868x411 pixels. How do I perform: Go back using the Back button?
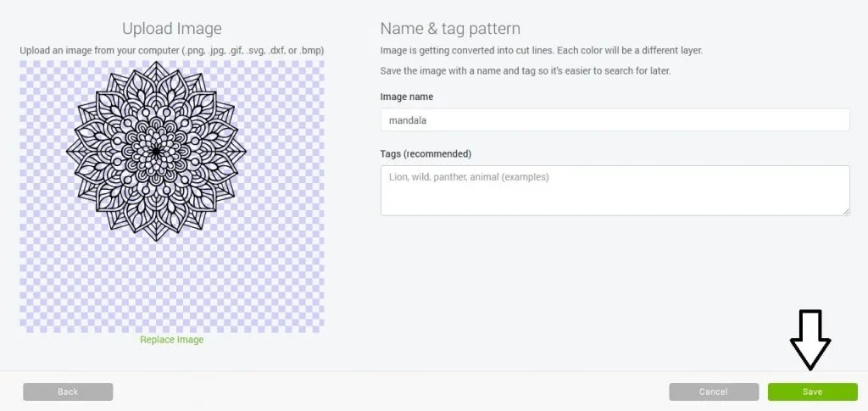coord(68,392)
